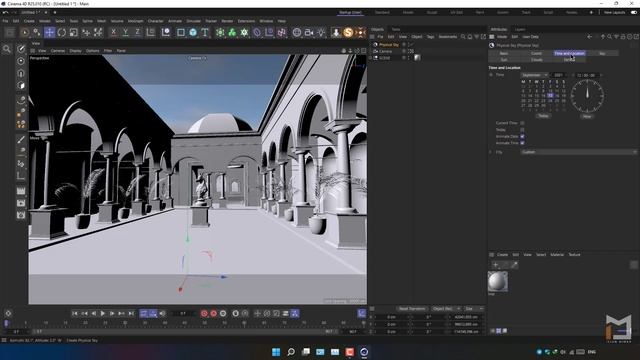Switch to the Clouds tab
This screenshot has width=640, height=360.
pos(537,60)
